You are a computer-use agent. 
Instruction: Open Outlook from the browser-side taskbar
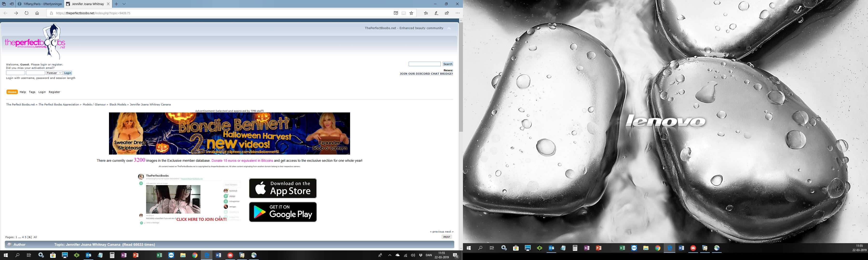tap(88, 255)
